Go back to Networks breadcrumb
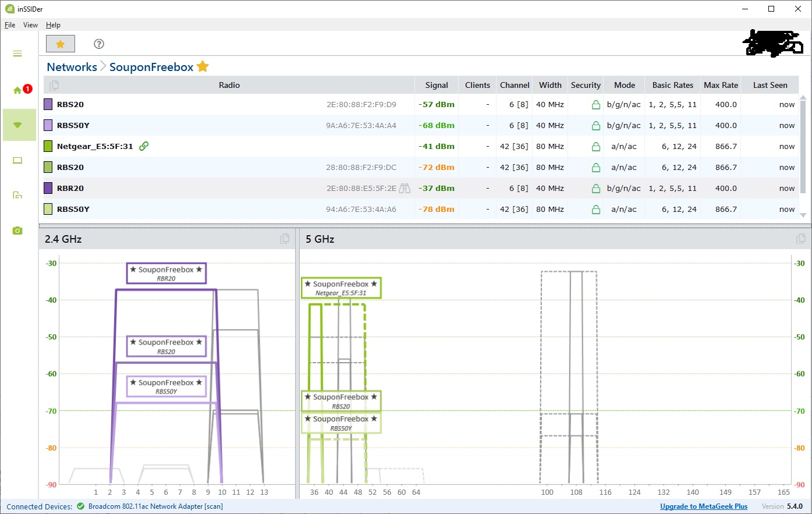The height and width of the screenshot is (514, 812). 72,67
